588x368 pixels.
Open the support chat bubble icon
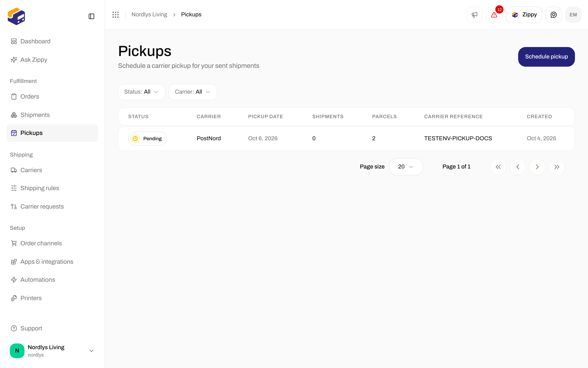pyautogui.click(x=553, y=15)
